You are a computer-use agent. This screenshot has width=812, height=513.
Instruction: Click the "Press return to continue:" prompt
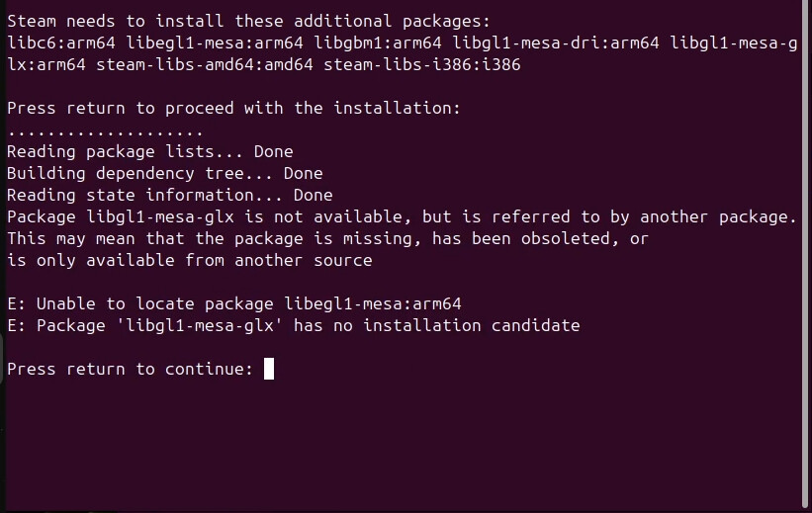(130, 369)
